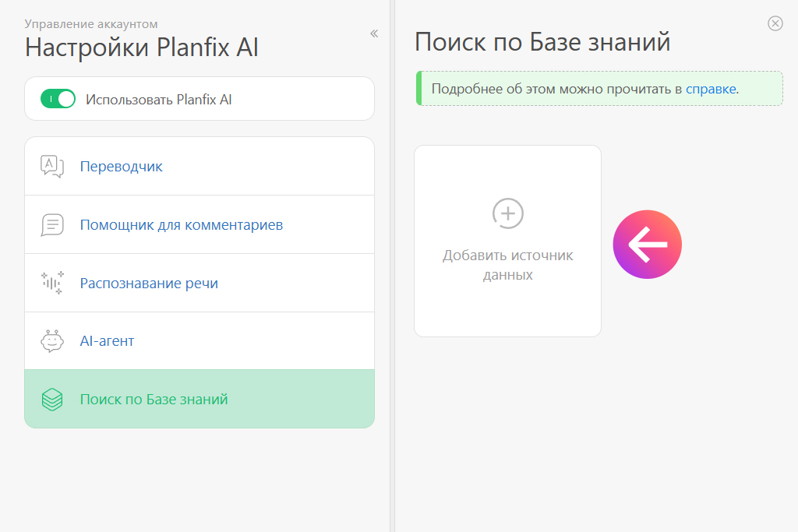Screen dimensions: 798x532
Task: Click the Использовать Planfix AI label
Action: tap(159, 99)
